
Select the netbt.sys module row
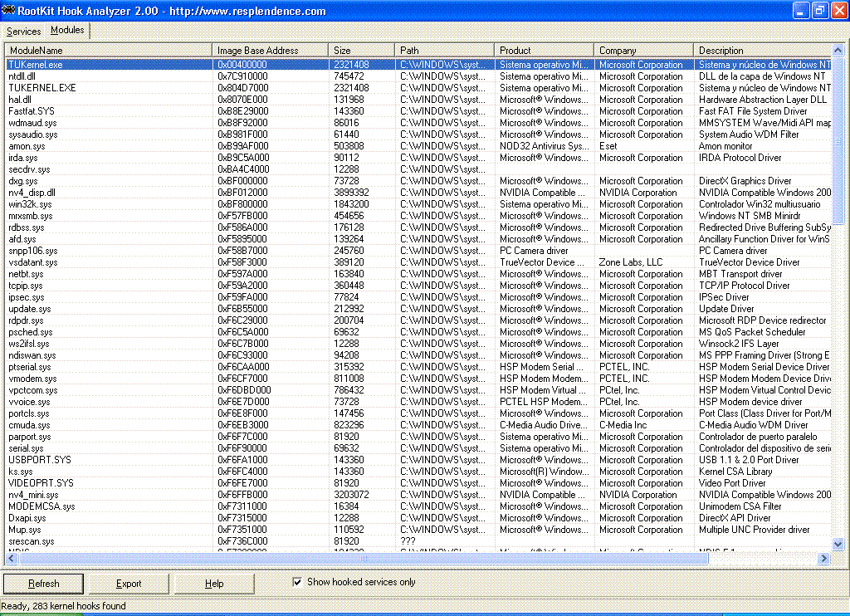click(418, 274)
